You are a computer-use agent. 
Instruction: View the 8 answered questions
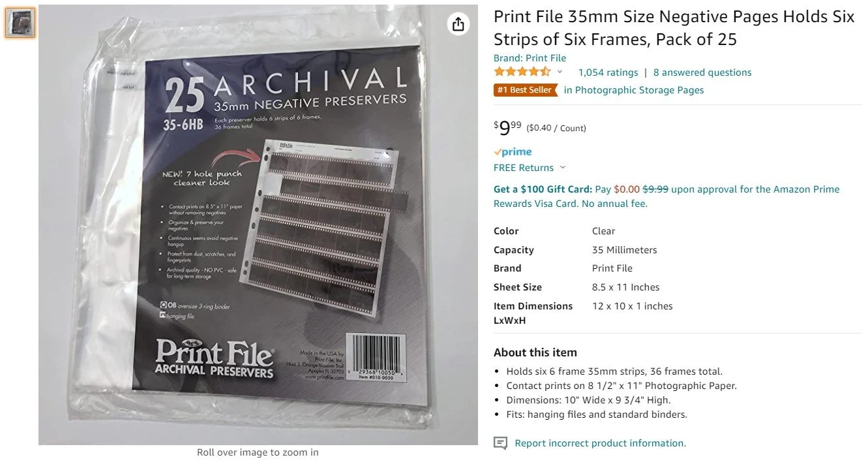coord(702,72)
